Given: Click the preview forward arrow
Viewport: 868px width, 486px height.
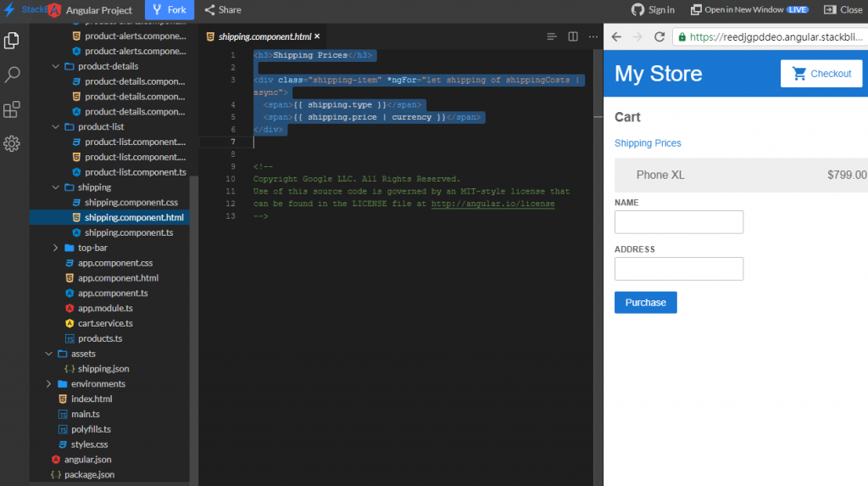Looking at the screenshot, I should coord(637,36).
